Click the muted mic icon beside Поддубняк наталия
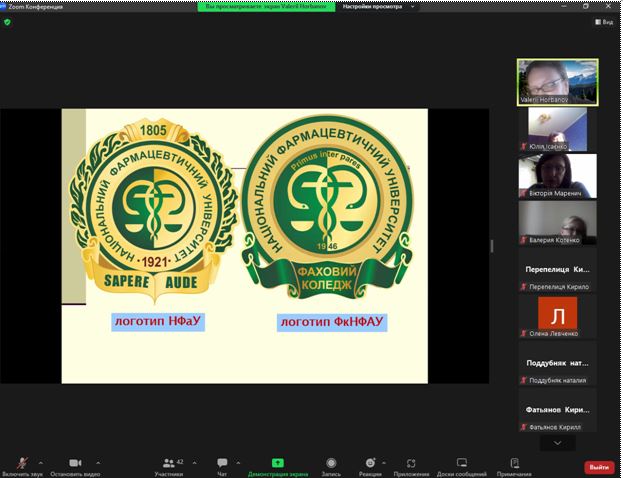623x478 pixels. [524, 380]
